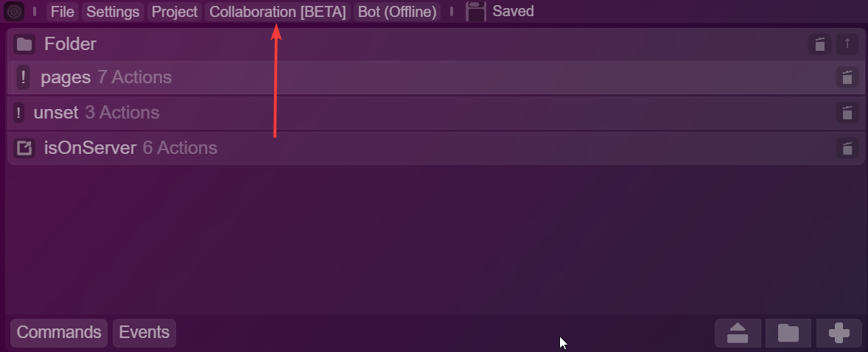The width and height of the screenshot is (868, 352).
Task: Delete the pages command via trash icon
Action: click(847, 77)
